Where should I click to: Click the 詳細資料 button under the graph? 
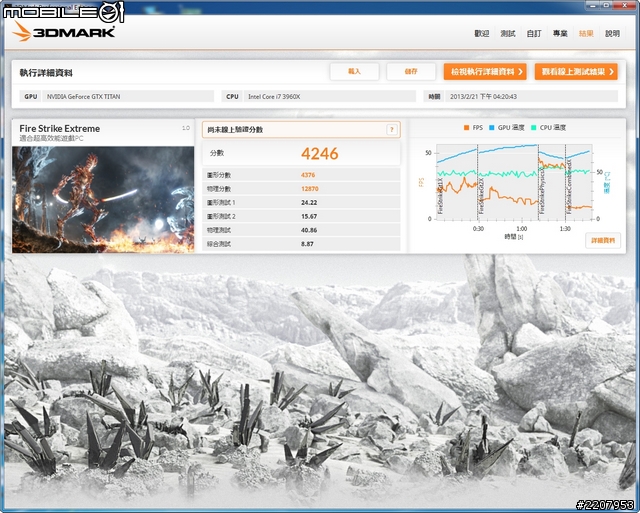[x=603, y=240]
